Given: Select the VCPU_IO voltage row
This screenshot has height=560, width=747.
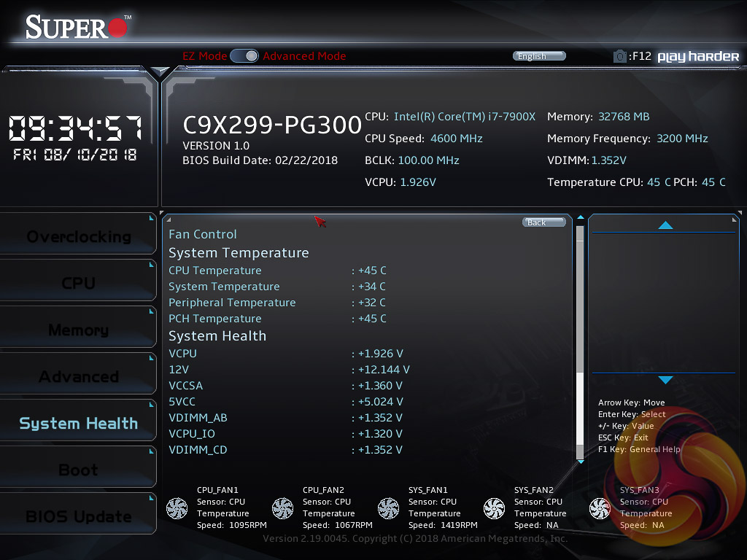Looking at the screenshot, I should coord(286,434).
